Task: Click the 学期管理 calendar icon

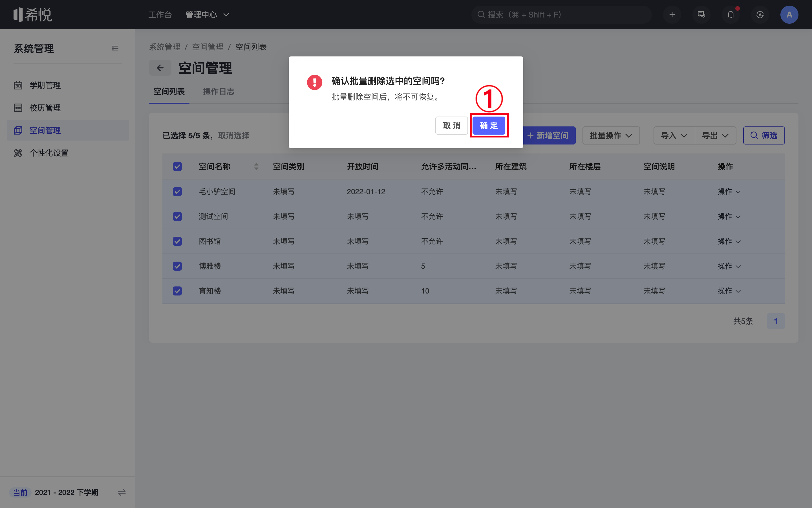Action: [x=18, y=85]
